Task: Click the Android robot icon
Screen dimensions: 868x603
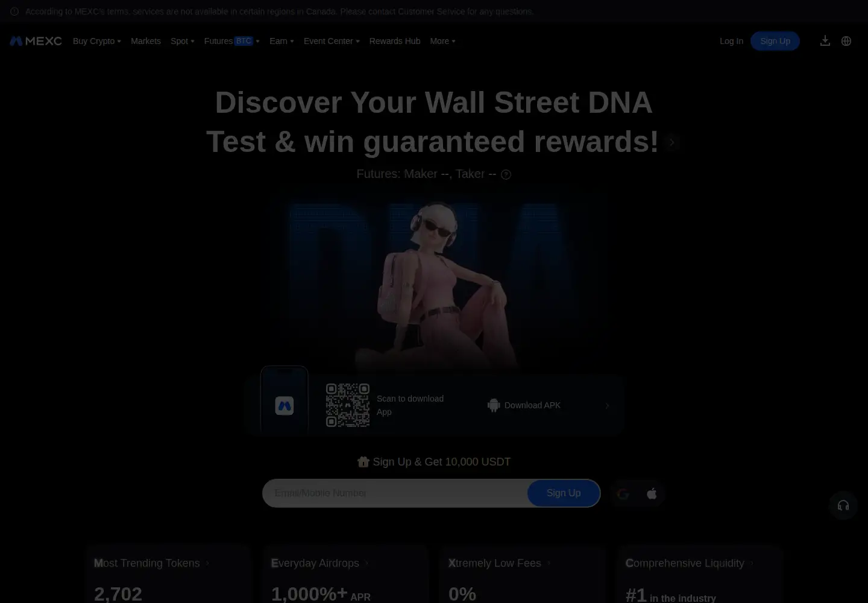Action: [494, 405]
